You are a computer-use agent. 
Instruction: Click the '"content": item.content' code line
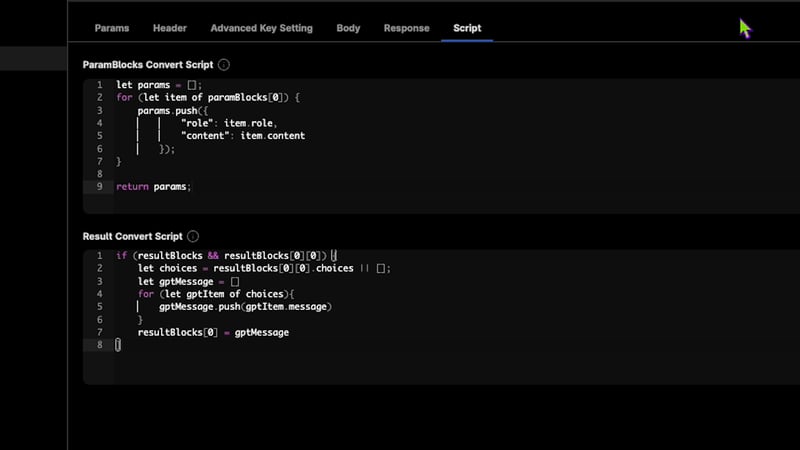coord(242,136)
